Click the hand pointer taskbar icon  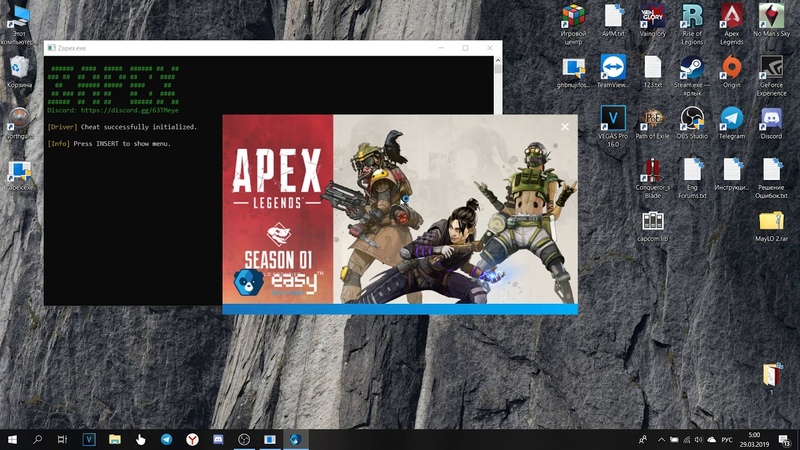point(140,439)
